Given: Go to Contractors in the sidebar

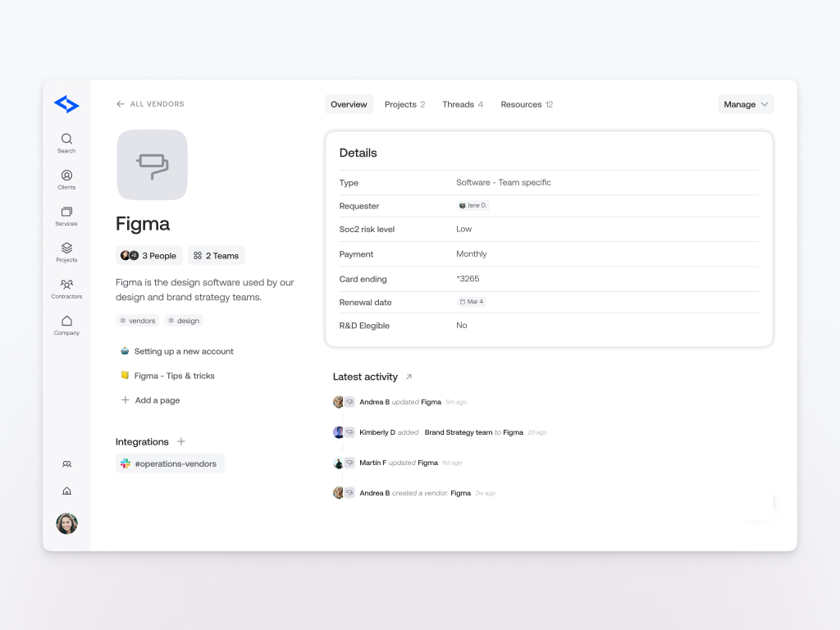Looking at the screenshot, I should pos(66,289).
